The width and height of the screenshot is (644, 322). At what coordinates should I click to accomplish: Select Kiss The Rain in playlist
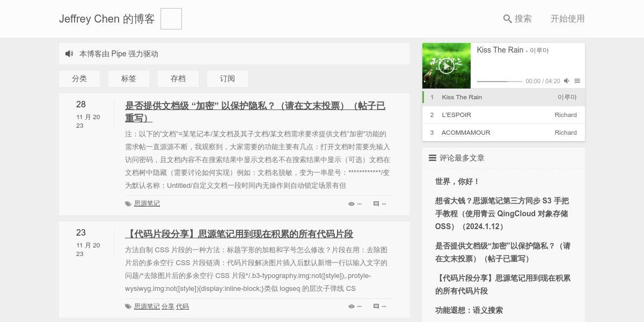click(x=503, y=97)
